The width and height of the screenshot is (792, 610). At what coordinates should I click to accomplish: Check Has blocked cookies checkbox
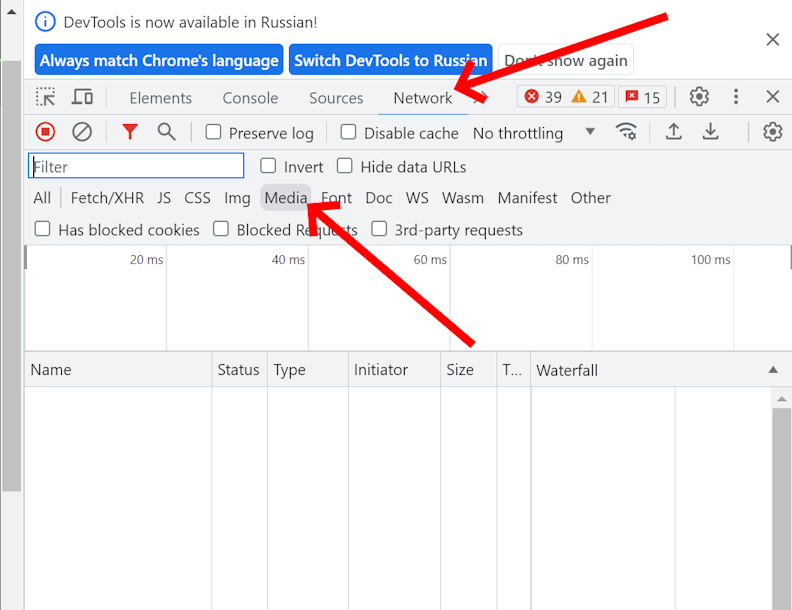click(x=42, y=229)
